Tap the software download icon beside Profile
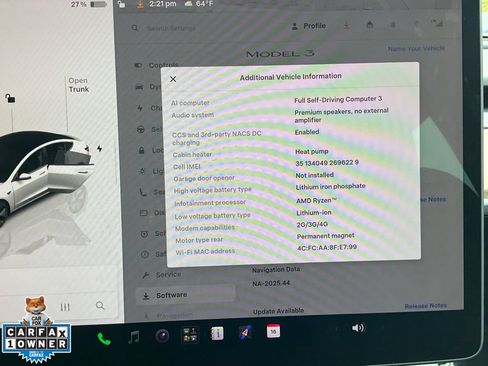The width and height of the screenshot is (488, 366). pyautogui.click(x=347, y=25)
